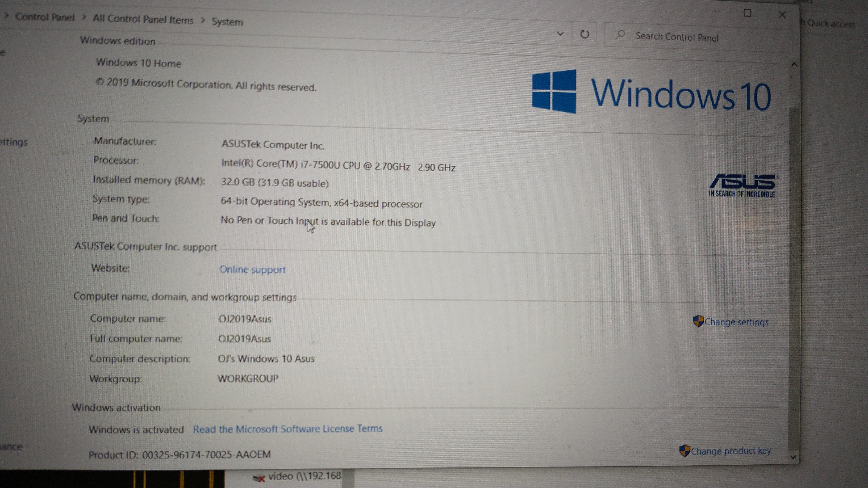Navigate to Control Panel breadcrumb
868x488 pixels.
[45, 17]
